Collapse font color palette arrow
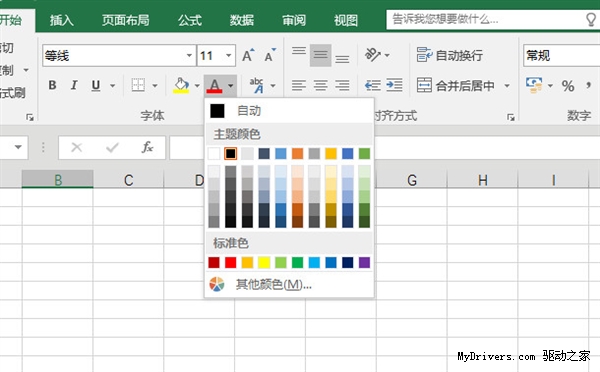The width and height of the screenshot is (600, 372). click(x=230, y=85)
